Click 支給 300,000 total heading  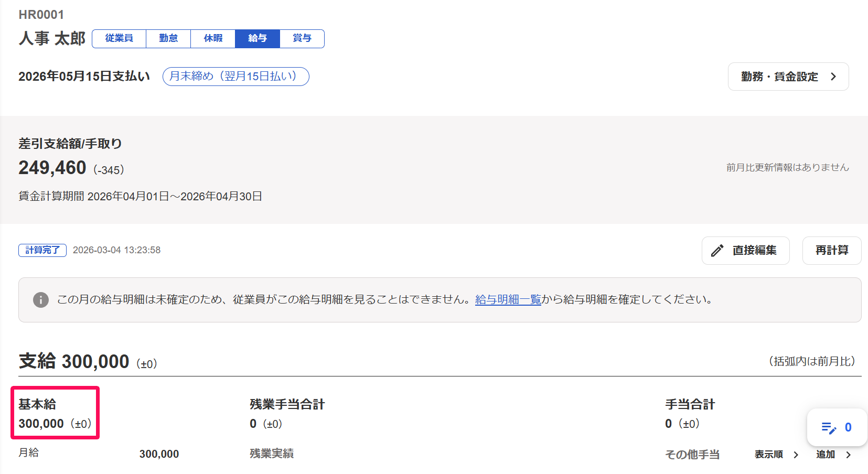pos(74,361)
